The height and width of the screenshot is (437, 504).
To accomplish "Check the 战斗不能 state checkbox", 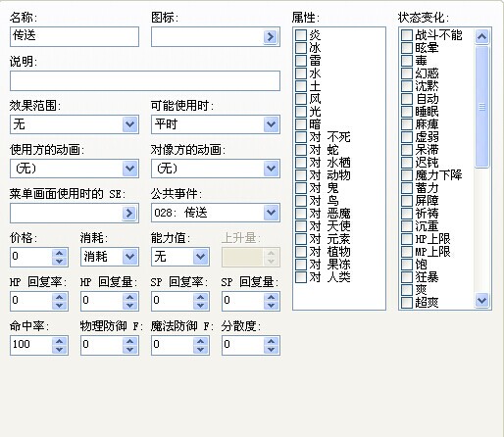I will pyautogui.click(x=407, y=35).
